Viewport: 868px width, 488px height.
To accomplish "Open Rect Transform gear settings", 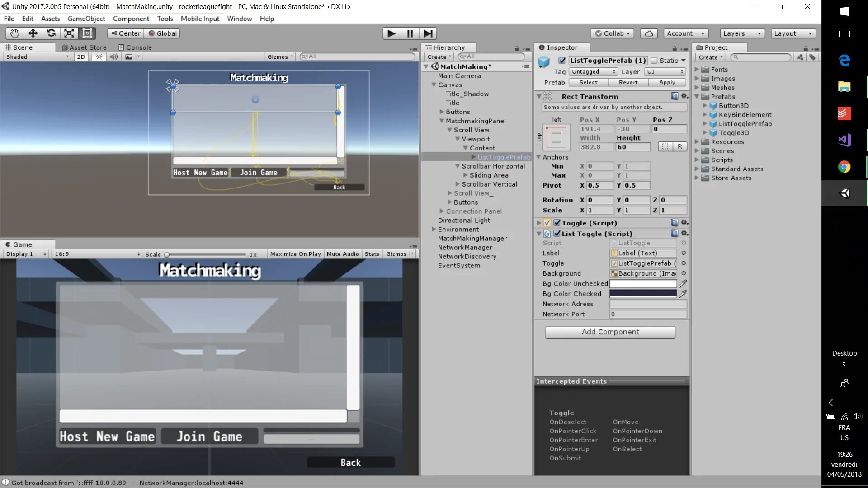I will [x=684, y=96].
